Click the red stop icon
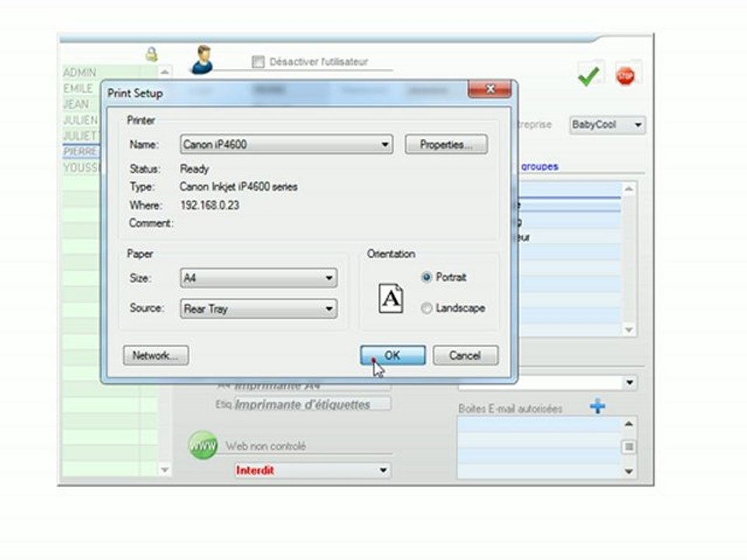Image resolution: width=747 pixels, height=560 pixels. click(626, 75)
